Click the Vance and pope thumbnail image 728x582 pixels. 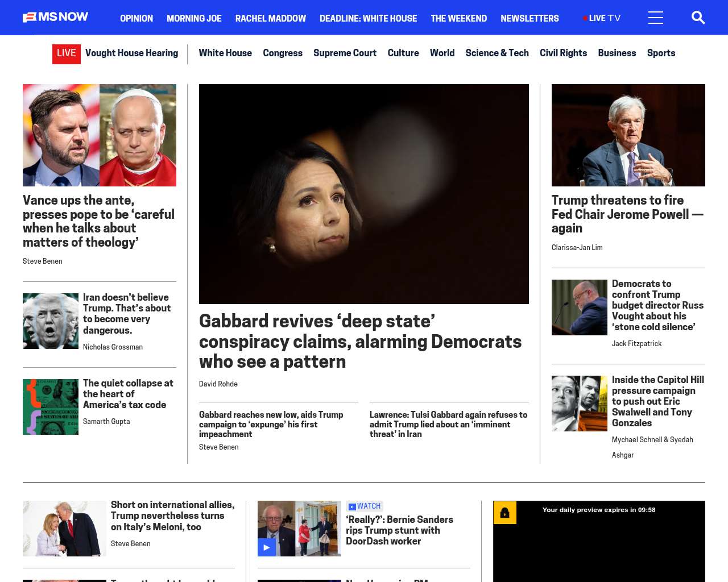pos(100,135)
